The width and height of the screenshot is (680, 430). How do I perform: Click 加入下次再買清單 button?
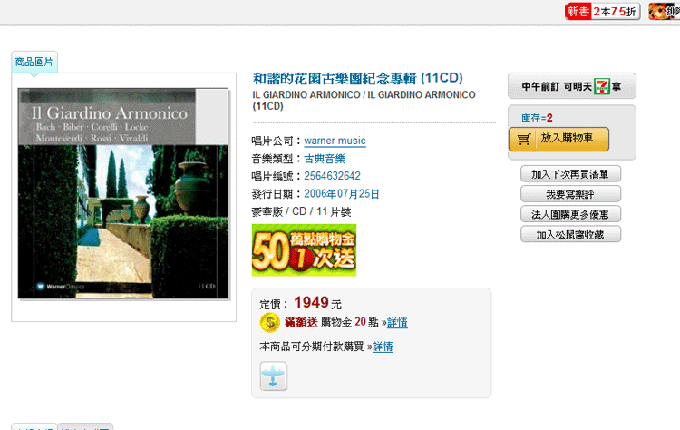570,174
